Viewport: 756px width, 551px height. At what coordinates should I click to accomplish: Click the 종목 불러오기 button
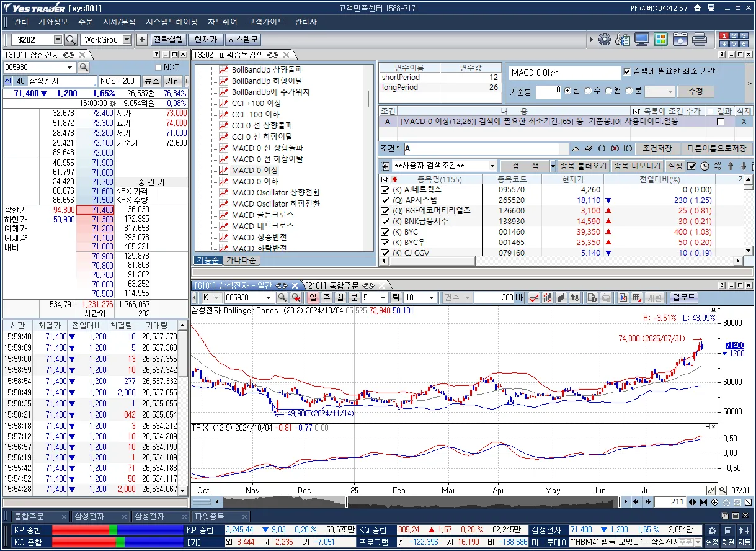pos(583,166)
